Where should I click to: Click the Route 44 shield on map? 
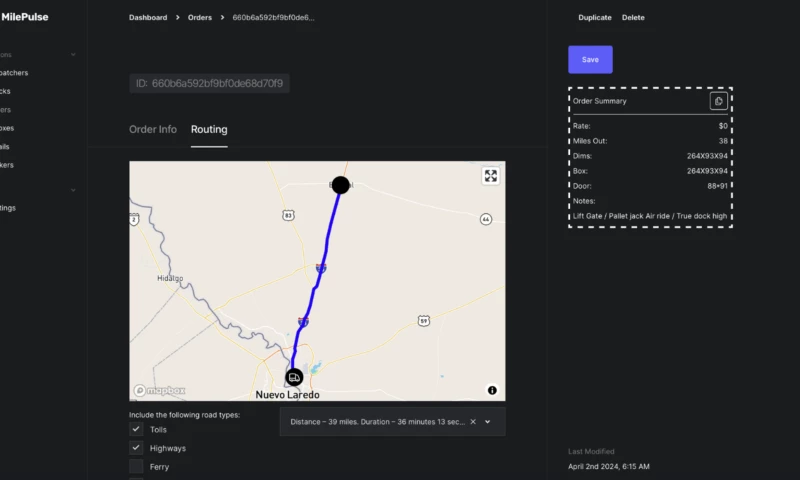(486, 219)
